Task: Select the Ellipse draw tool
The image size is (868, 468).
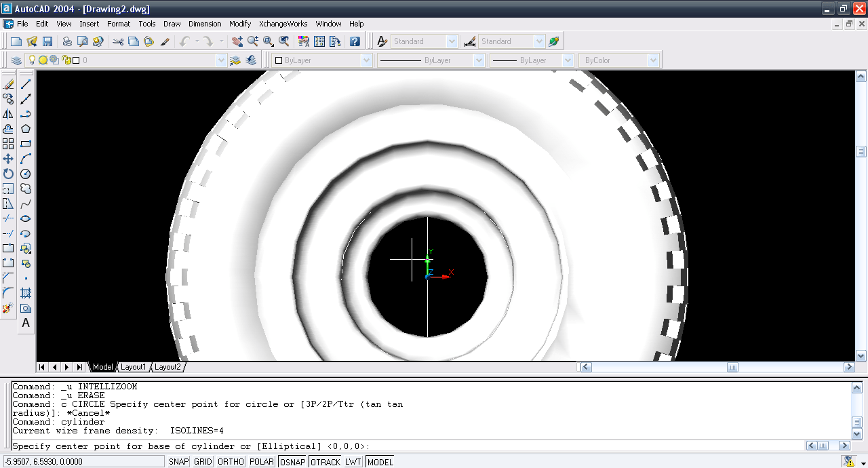Action: point(26,218)
